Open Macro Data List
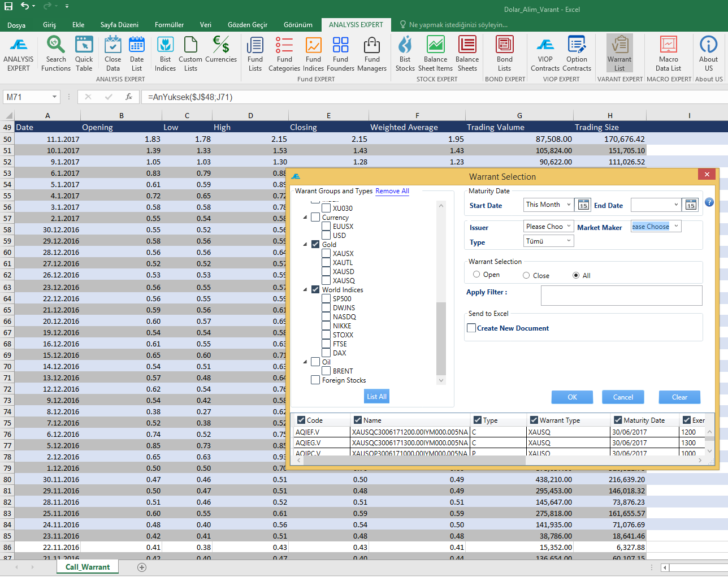 [668, 54]
